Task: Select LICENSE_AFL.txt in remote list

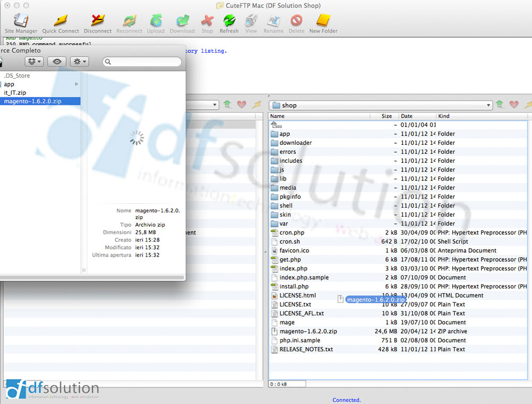Action: 398,314
